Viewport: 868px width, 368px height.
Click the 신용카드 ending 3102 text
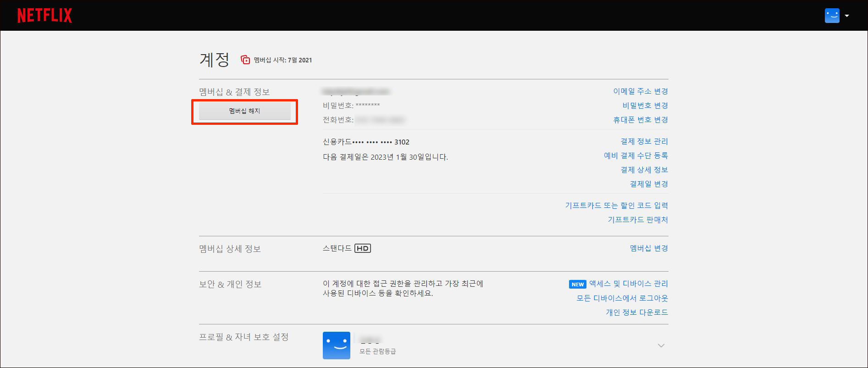tap(366, 142)
